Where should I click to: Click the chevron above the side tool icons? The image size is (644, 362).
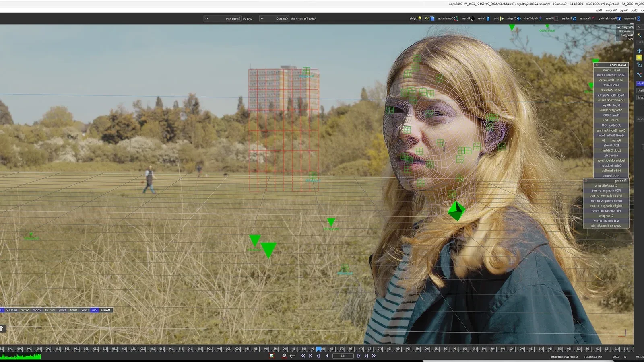click(639, 27)
